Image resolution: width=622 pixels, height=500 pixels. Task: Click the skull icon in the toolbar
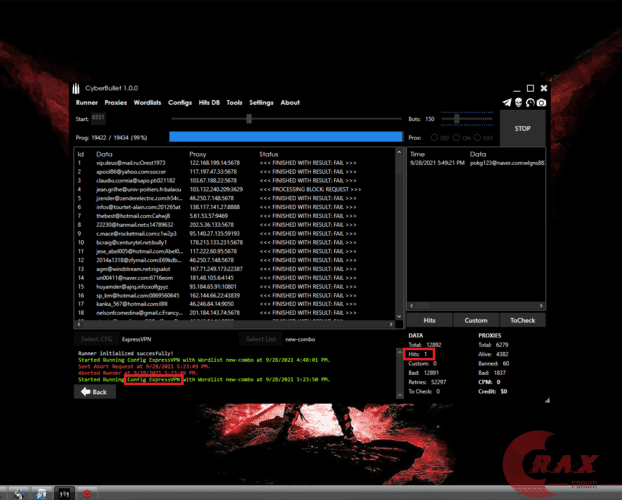[x=518, y=102]
